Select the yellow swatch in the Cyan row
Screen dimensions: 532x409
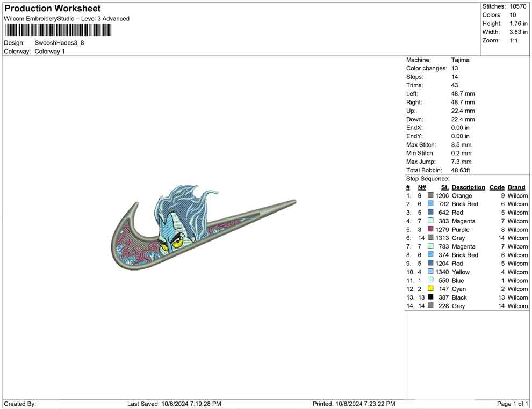pyautogui.click(x=430, y=289)
